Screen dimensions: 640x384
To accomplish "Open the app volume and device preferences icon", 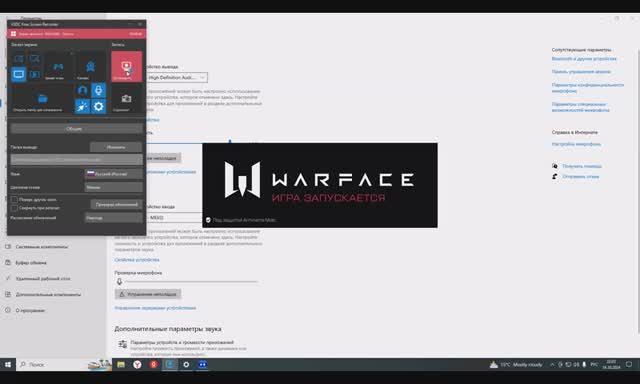I will pyautogui.click(x=122, y=344).
